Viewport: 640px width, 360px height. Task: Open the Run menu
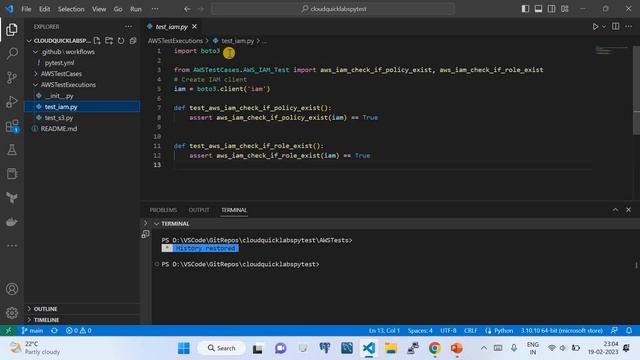click(x=136, y=9)
